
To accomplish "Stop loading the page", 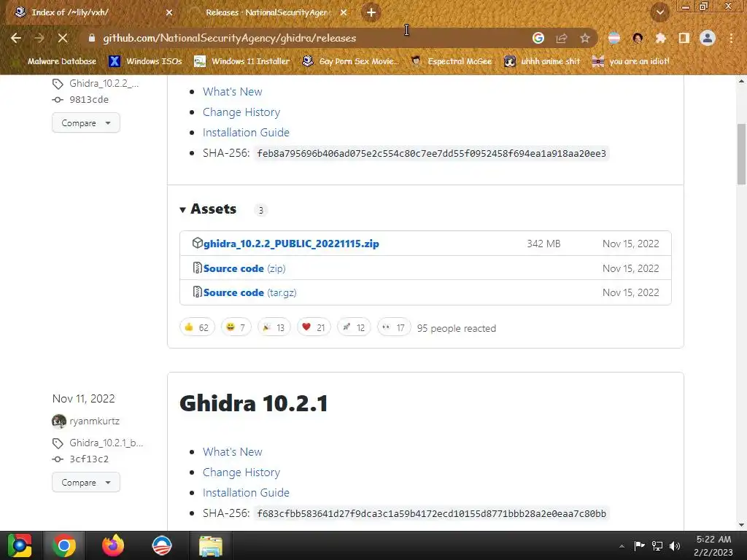I will click(x=63, y=38).
